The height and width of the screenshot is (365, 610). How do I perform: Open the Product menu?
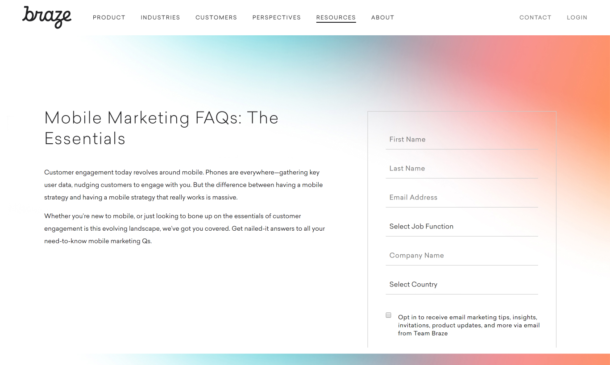pos(109,18)
